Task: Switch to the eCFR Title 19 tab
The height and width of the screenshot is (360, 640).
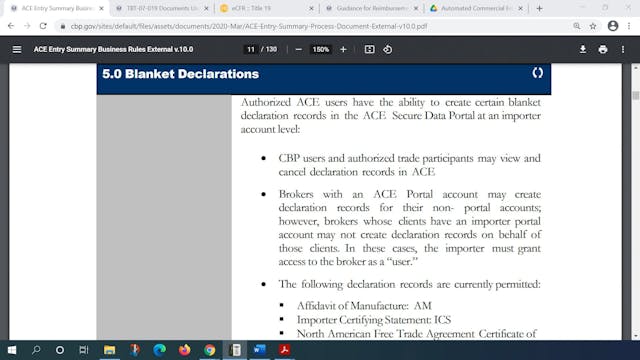Action: pyautogui.click(x=266, y=8)
